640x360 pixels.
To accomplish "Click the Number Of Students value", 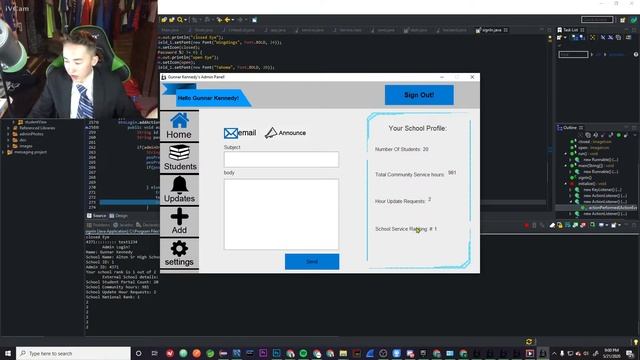I will tap(425, 149).
